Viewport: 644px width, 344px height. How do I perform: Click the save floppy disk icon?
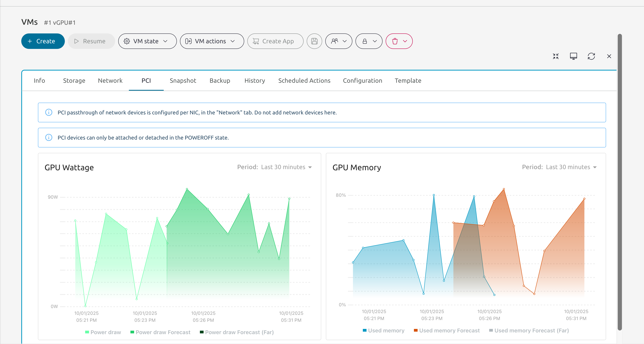[x=314, y=41]
